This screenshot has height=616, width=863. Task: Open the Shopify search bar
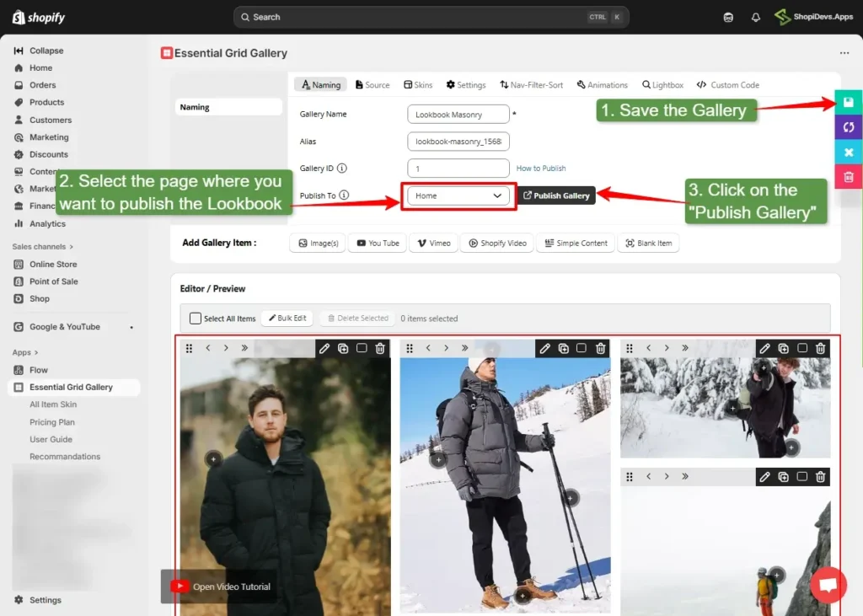click(x=431, y=17)
